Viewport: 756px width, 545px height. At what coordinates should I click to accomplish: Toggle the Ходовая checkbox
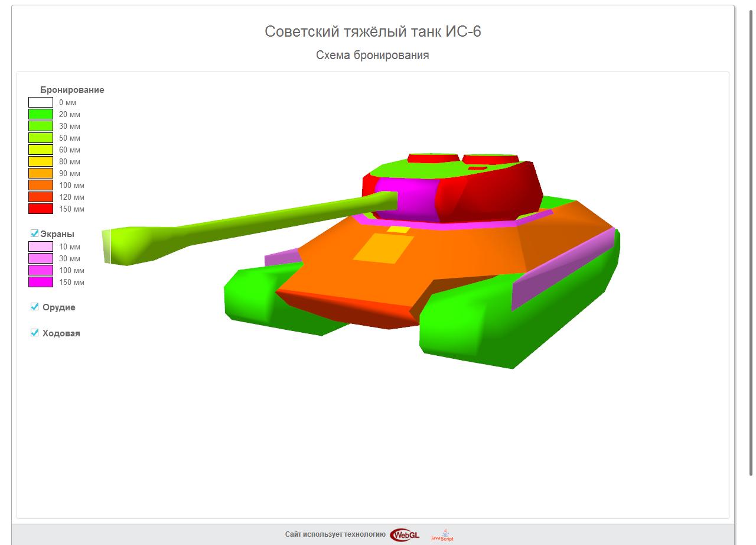pos(34,333)
